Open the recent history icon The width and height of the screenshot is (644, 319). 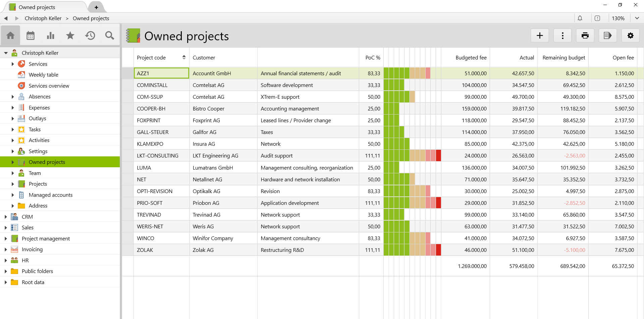click(x=90, y=35)
